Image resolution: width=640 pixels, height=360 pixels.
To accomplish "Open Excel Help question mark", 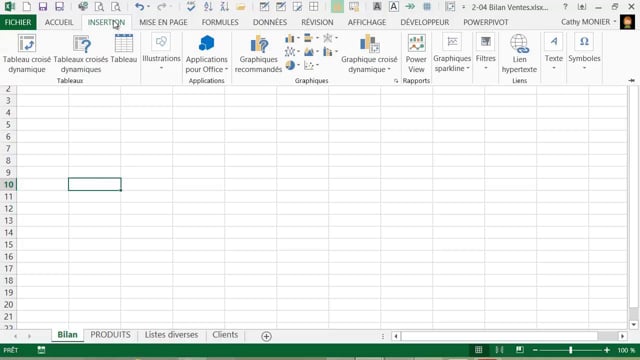I will click(565, 7).
